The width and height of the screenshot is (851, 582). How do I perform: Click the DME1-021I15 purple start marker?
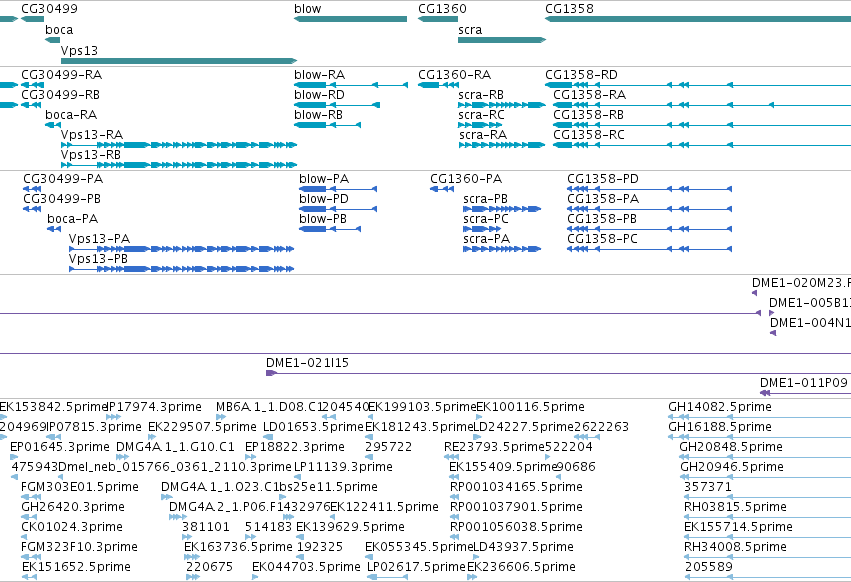pyautogui.click(x=271, y=373)
